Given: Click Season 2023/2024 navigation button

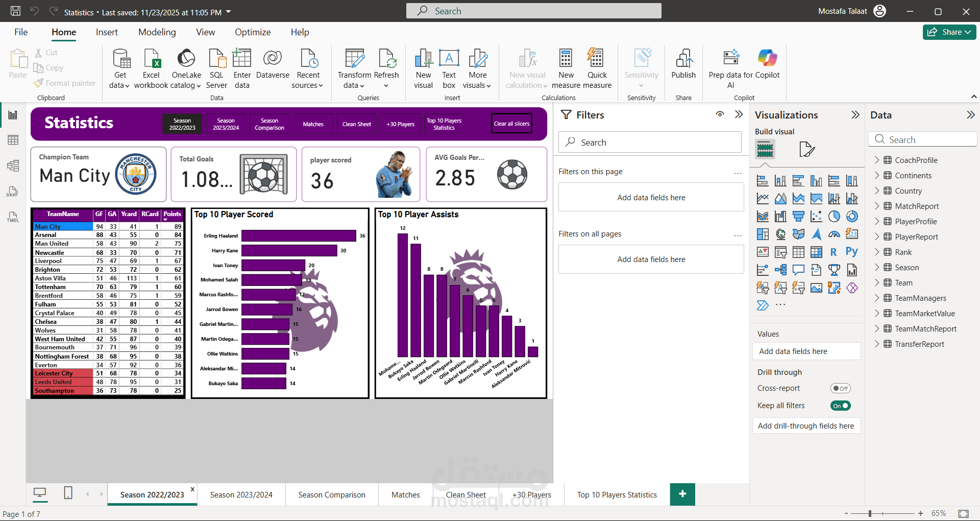Looking at the screenshot, I should [226, 124].
